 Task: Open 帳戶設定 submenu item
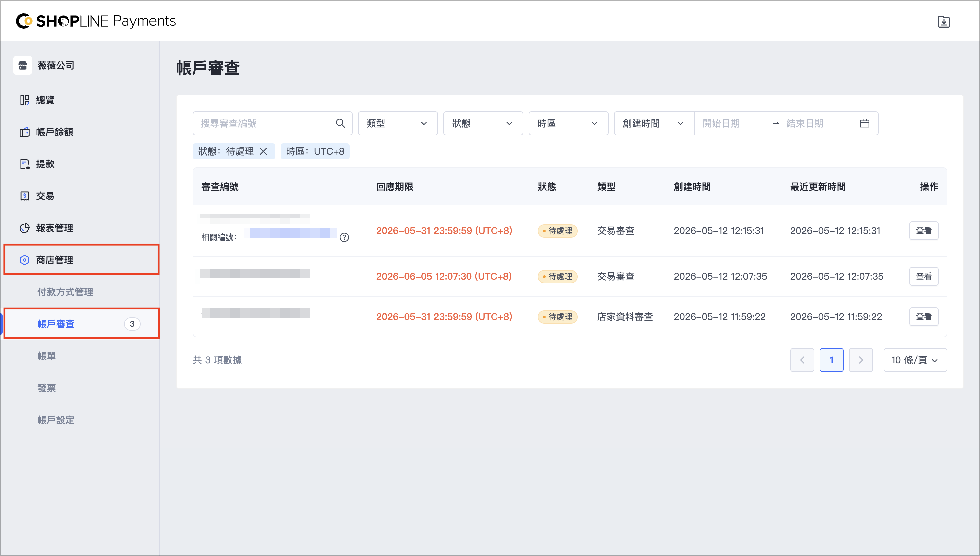[56, 420]
